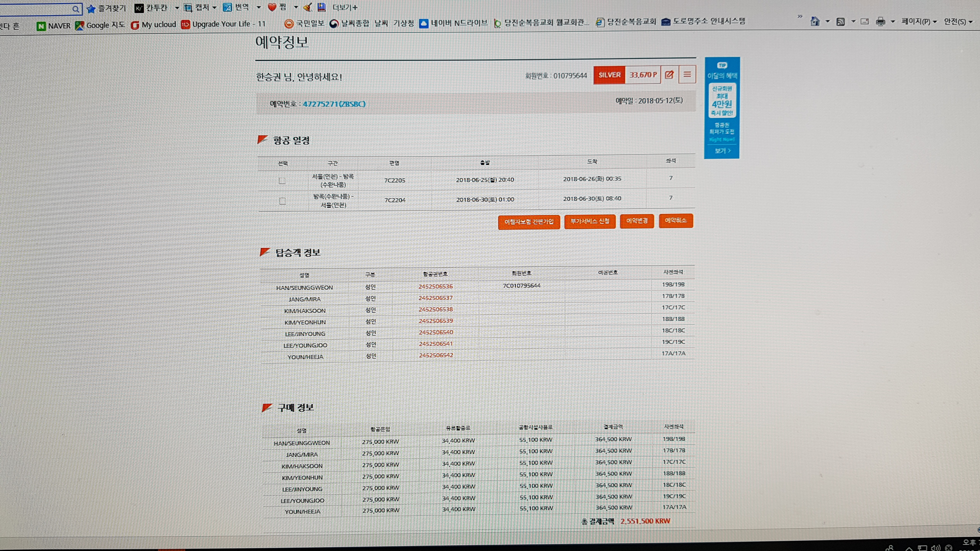Click the 예약변경 button
Viewport: 980px width, 551px height.
pos(637,221)
